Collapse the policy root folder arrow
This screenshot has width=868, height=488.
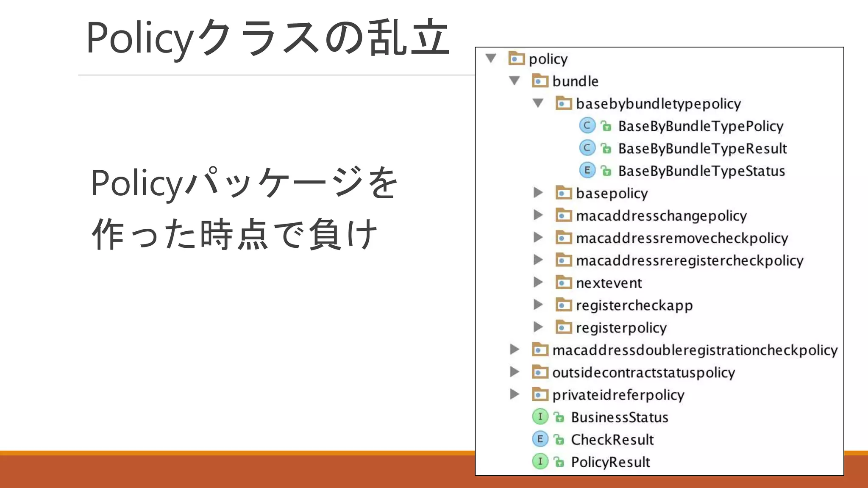491,58
